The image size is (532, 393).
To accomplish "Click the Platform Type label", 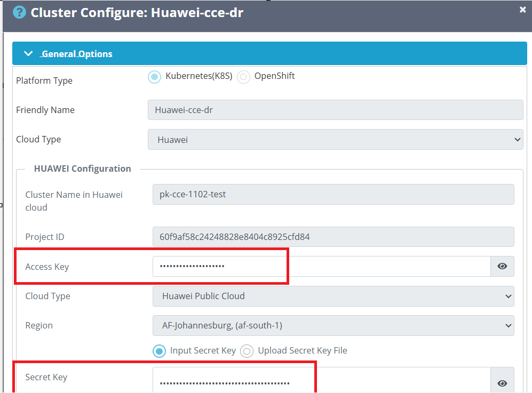I will (44, 81).
